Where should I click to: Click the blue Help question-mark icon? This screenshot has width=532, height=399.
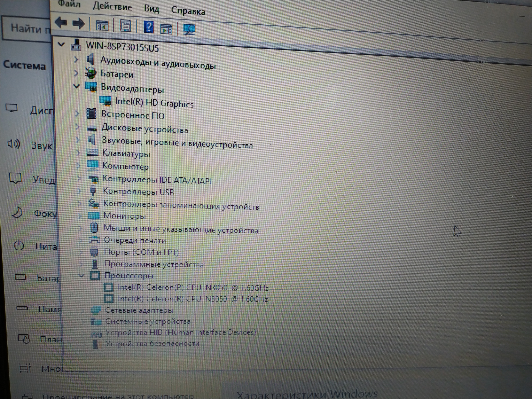pyautogui.click(x=149, y=27)
